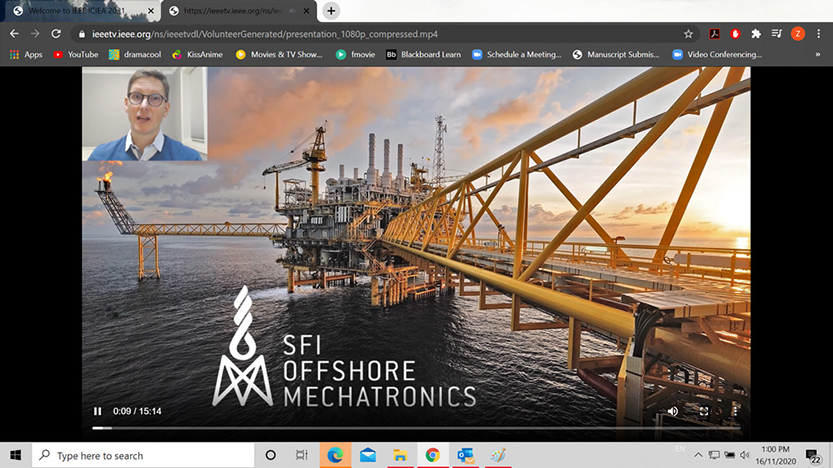Reload the current page
The width and height of the screenshot is (833, 468).
56,34
